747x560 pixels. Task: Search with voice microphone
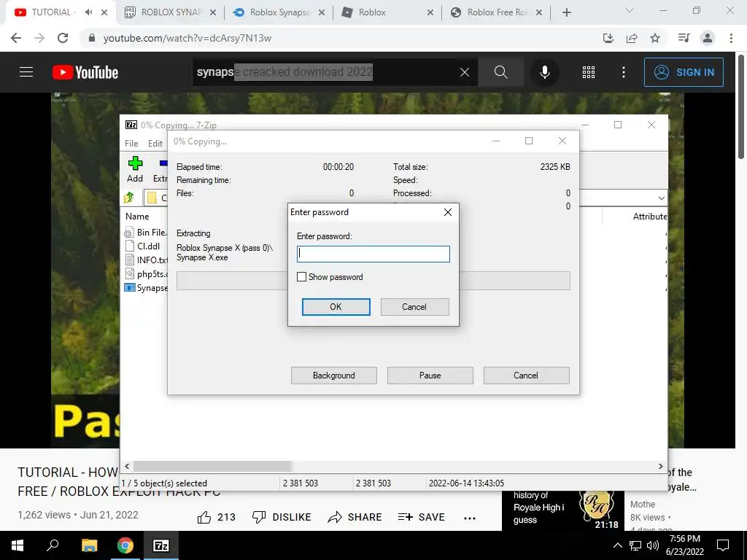point(544,72)
